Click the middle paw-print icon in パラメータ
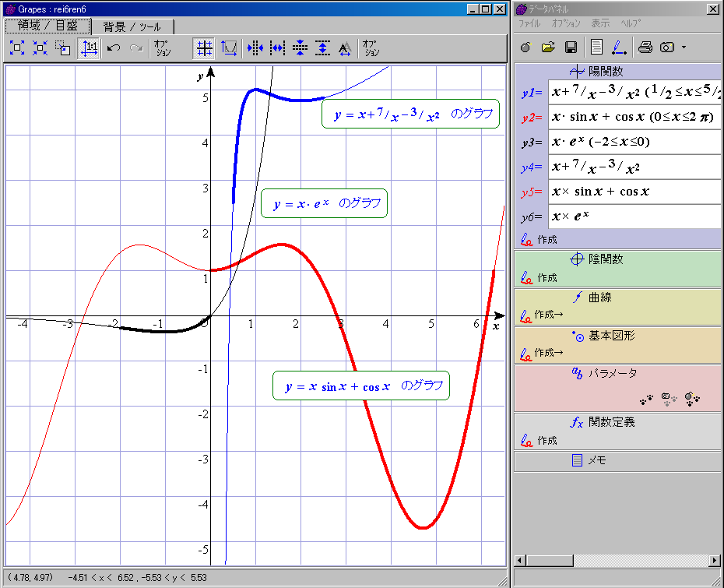This screenshot has height=588, width=724. pyautogui.click(x=669, y=400)
